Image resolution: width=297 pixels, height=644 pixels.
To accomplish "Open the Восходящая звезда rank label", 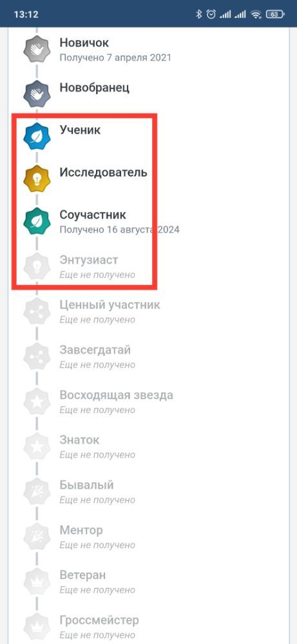I will pos(116,395).
